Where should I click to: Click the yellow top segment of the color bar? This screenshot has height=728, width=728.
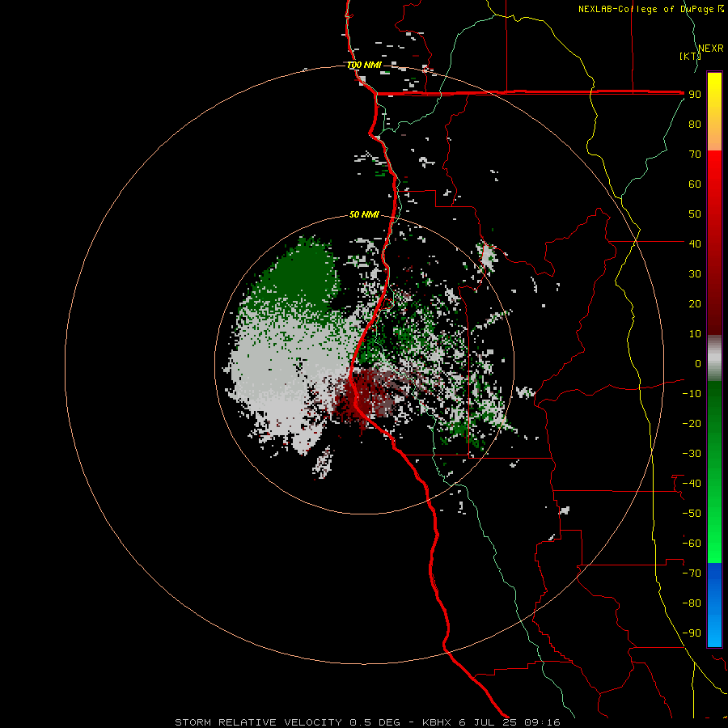click(714, 112)
